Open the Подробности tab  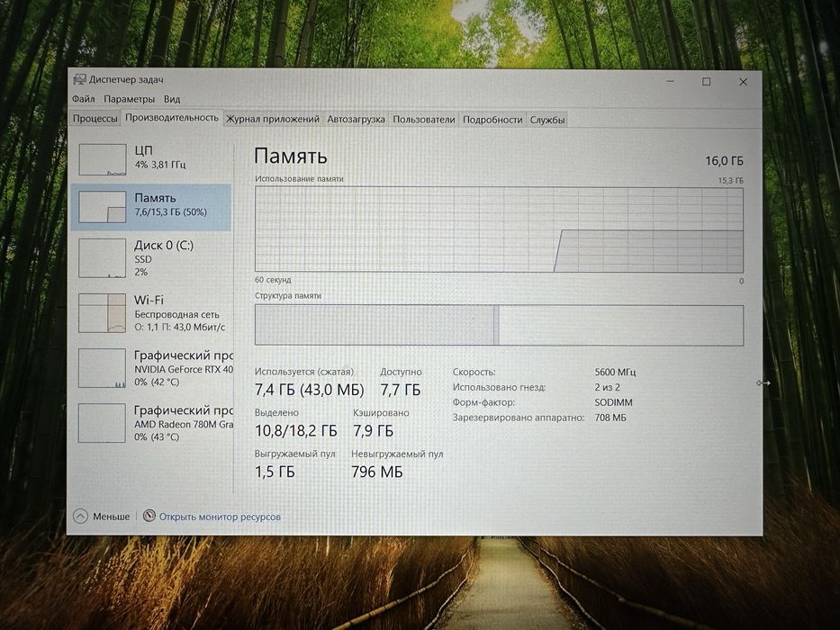click(492, 120)
